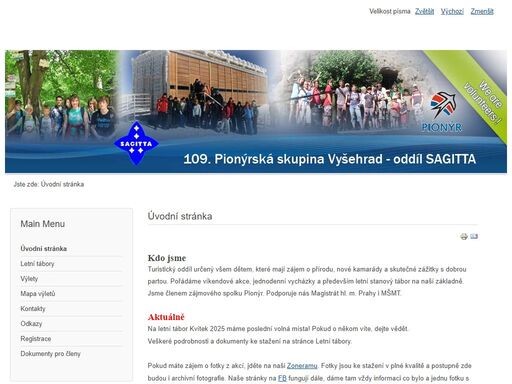512x384 pixels.
Task: Open Mapa výletů menu item
Action: pos(38,294)
